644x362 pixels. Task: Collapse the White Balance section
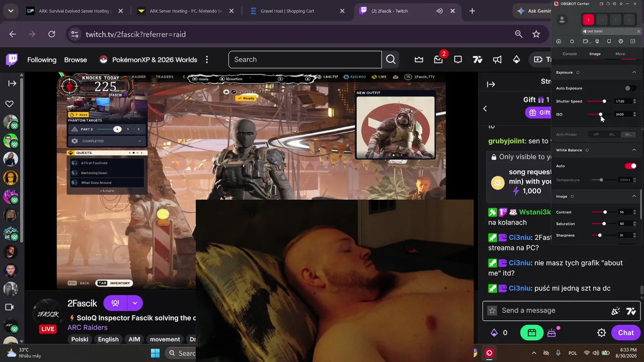[634, 150]
